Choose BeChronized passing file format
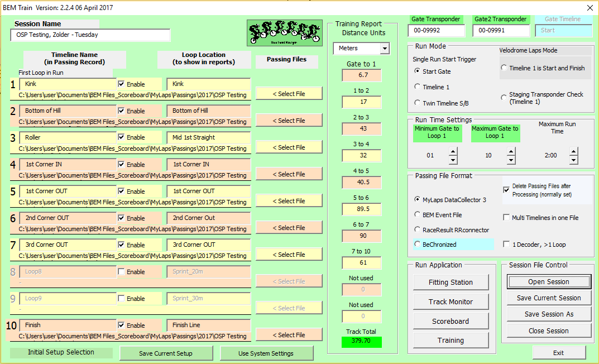This screenshot has height=364, width=599. pyautogui.click(x=417, y=244)
